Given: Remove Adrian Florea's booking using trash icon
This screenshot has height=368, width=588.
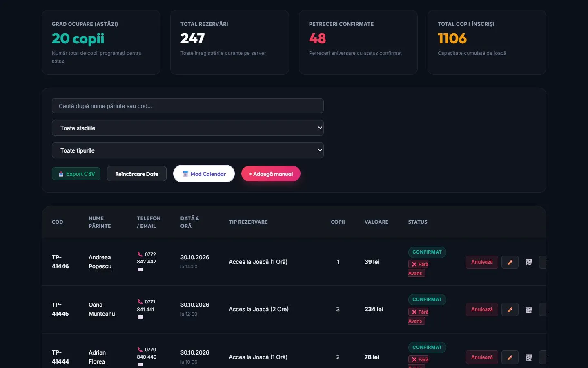Looking at the screenshot, I should tap(529, 357).
